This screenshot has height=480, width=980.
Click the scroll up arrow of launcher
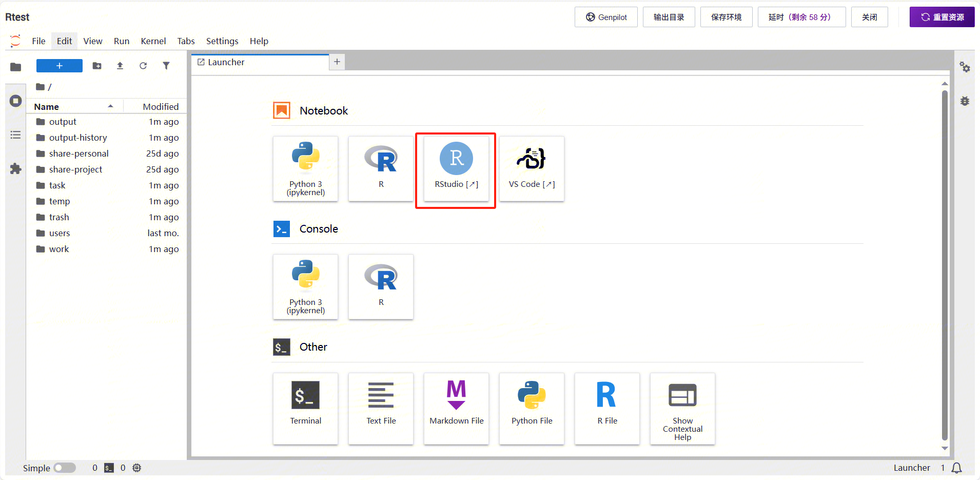(945, 84)
